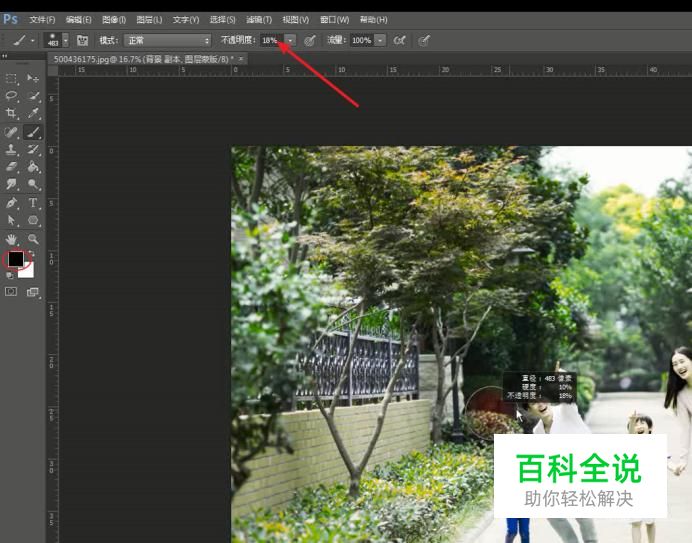Screen dimensions: 692x543
Task: Select the Pen tool
Action: pyautogui.click(x=11, y=203)
